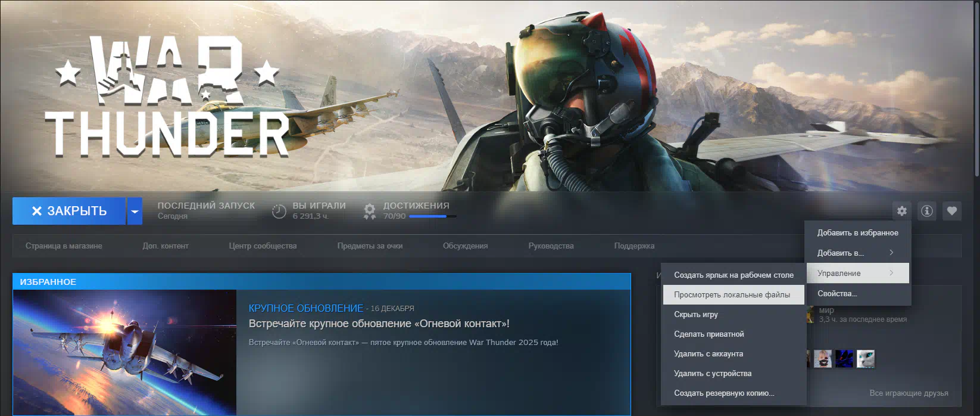Toggle "Скрыть игру" in the menu
Viewport: 980px width, 416px height.
(696, 315)
